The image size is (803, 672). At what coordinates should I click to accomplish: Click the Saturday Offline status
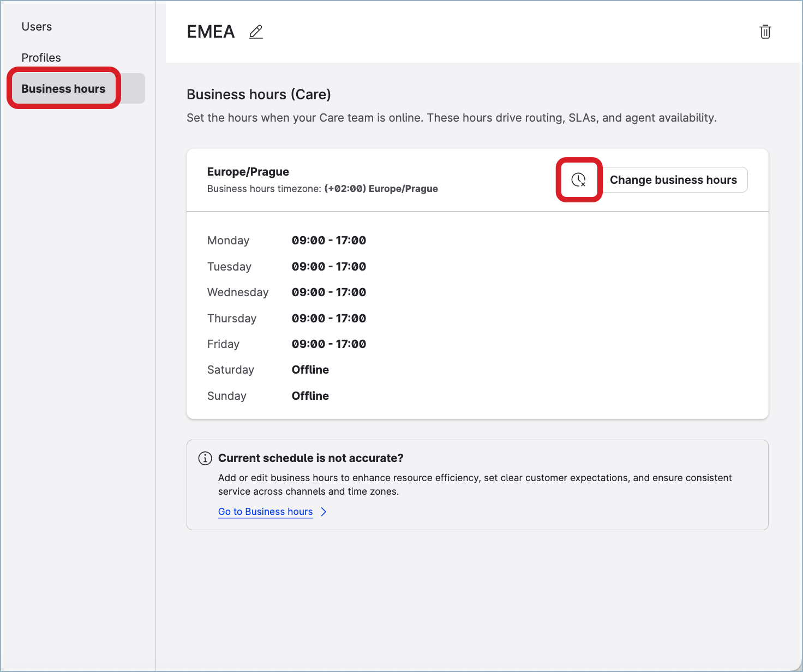310,370
